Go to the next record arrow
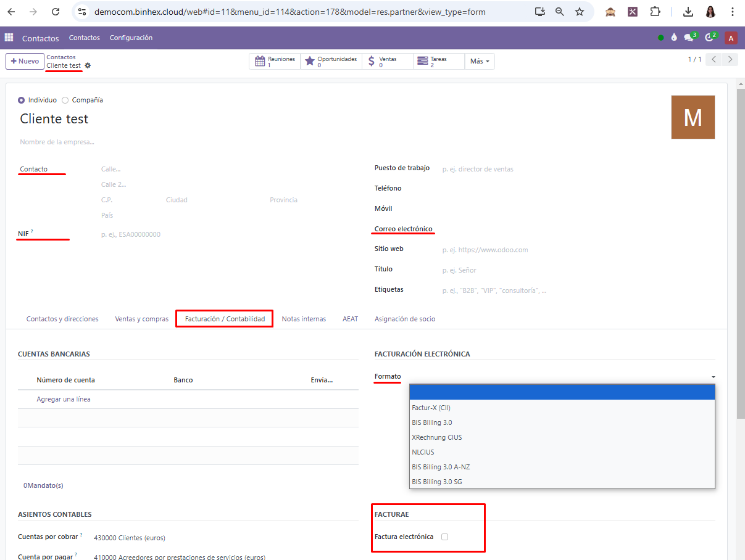The image size is (745, 560). (730, 59)
